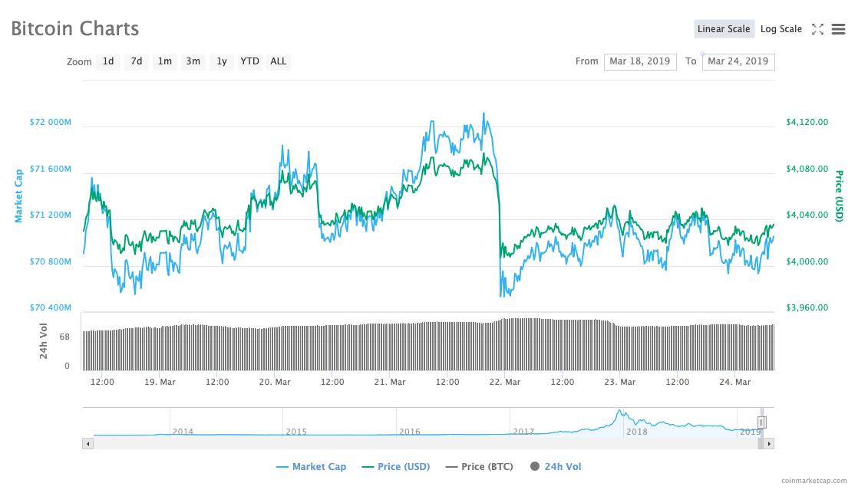Select the YTD zoom option
Image resolution: width=868 pixels, height=493 pixels.
point(249,61)
